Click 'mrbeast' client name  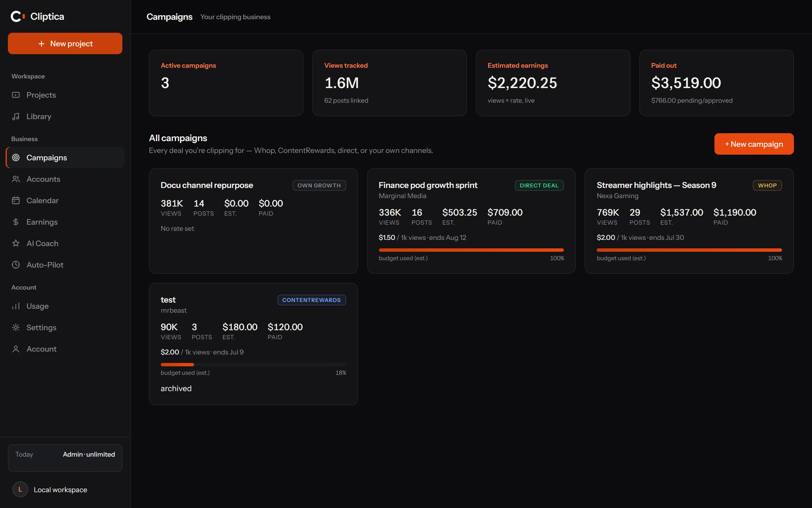click(173, 310)
